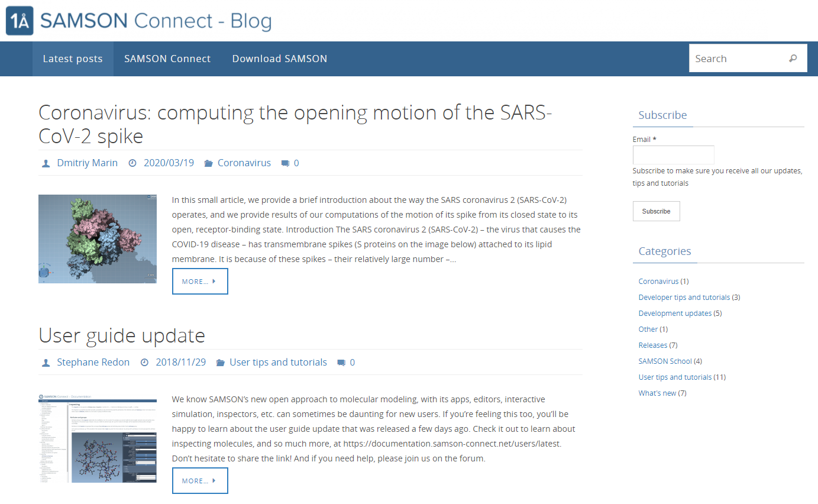The image size is (818, 504).
Task: Click the folder icon next to Coronavirus category
Action: [208, 163]
